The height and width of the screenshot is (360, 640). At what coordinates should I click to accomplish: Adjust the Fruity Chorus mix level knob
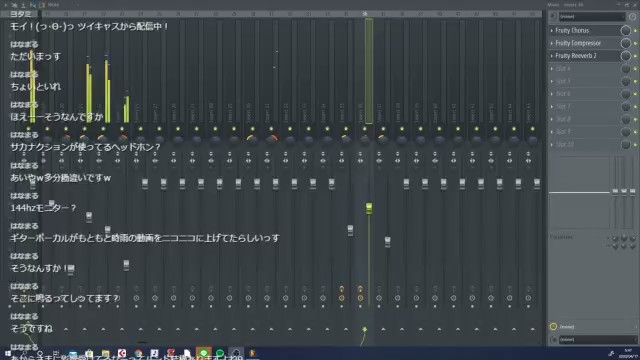(625, 31)
